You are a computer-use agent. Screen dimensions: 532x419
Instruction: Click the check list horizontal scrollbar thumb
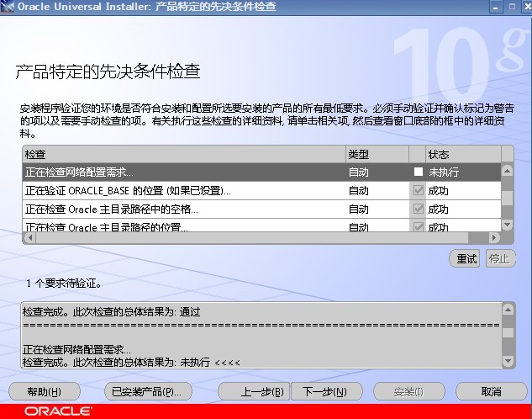(x=252, y=237)
